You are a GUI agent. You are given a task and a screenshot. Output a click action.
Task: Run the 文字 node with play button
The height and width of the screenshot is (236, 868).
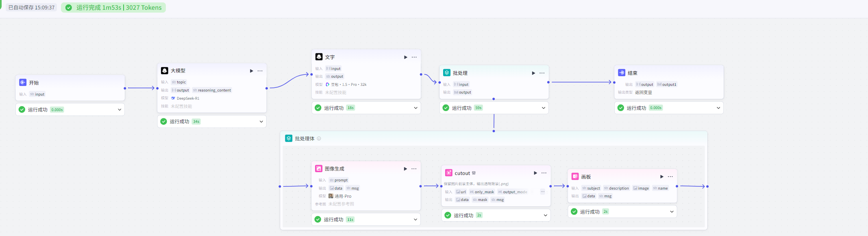click(x=405, y=57)
